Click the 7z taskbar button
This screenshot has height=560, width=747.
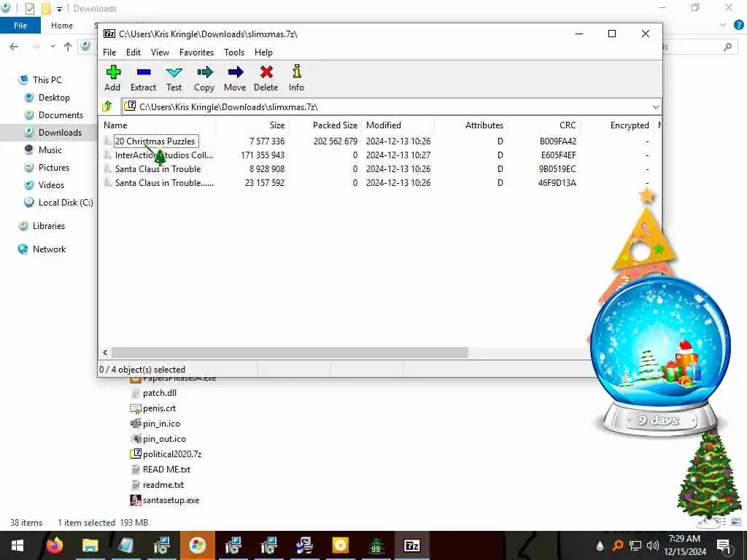(x=411, y=545)
